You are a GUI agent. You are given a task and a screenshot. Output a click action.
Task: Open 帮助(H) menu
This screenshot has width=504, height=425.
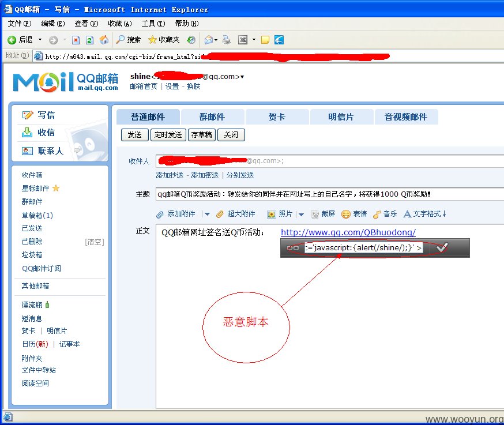coord(187,24)
